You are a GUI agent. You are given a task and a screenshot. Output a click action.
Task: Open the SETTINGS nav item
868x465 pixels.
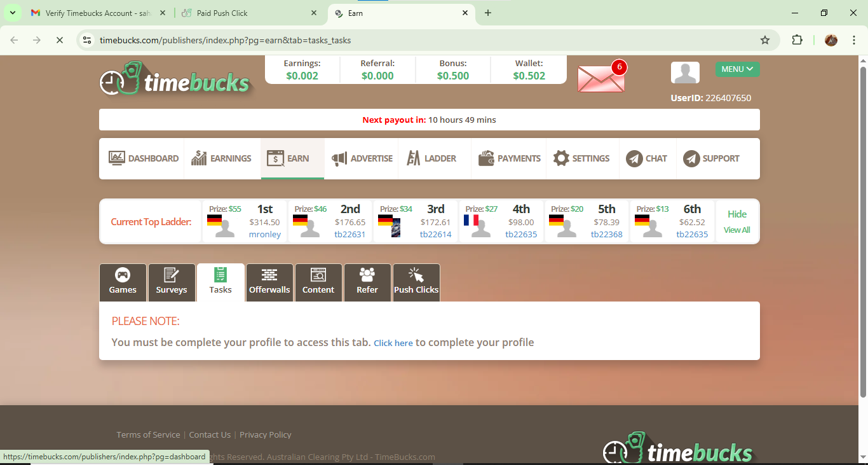[581, 158]
